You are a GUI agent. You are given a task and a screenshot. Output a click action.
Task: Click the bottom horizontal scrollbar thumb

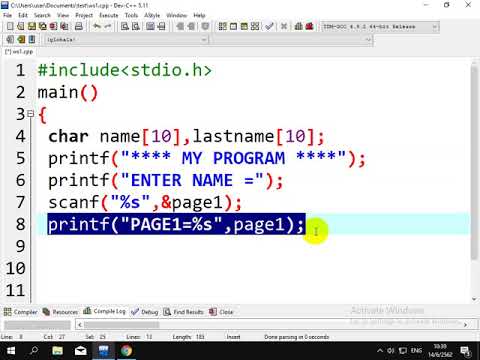122,324
